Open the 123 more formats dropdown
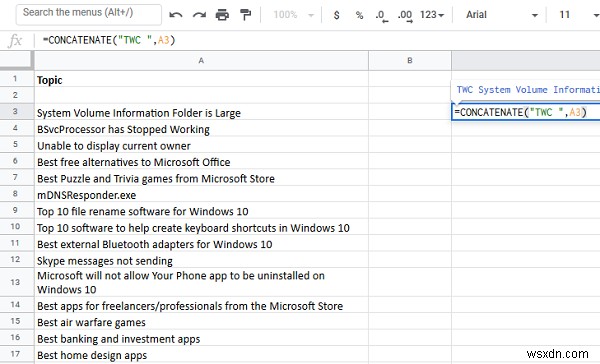 [432, 15]
